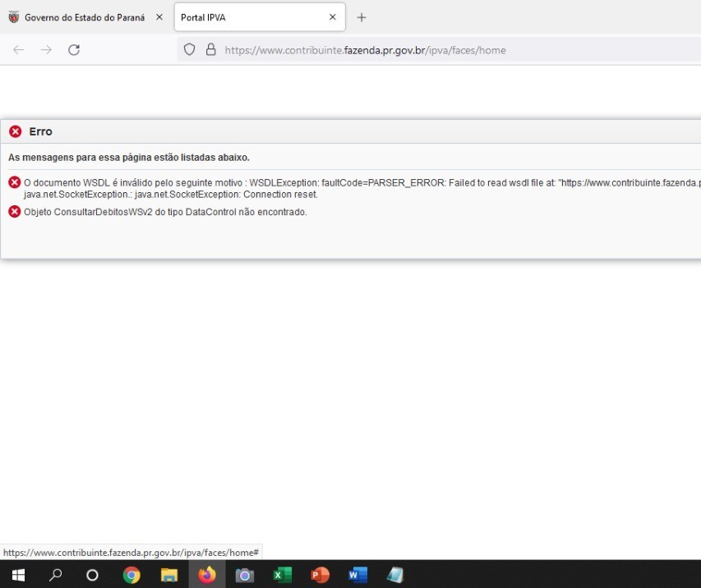Open PowerPoint from the taskbar
The width and height of the screenshot is (701, 588).
pos(321,575)
